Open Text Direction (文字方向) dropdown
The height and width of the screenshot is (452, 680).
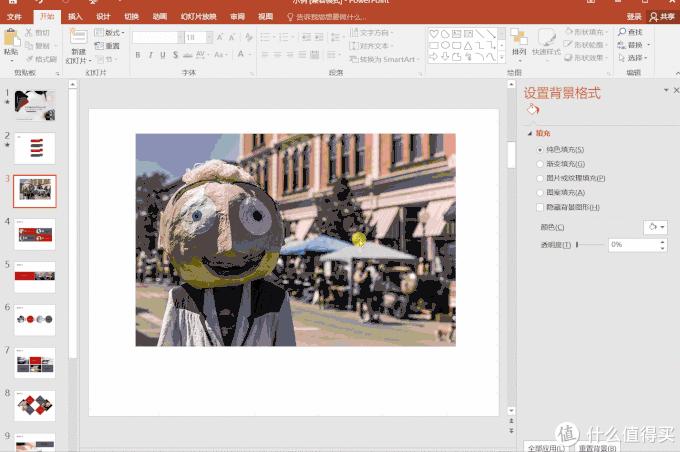tap(372, 33)
